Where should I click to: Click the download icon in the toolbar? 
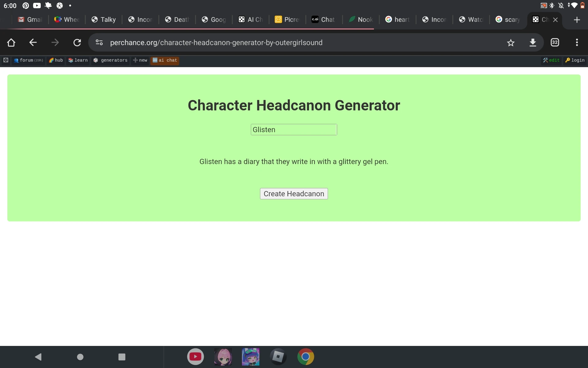point(533,43)
